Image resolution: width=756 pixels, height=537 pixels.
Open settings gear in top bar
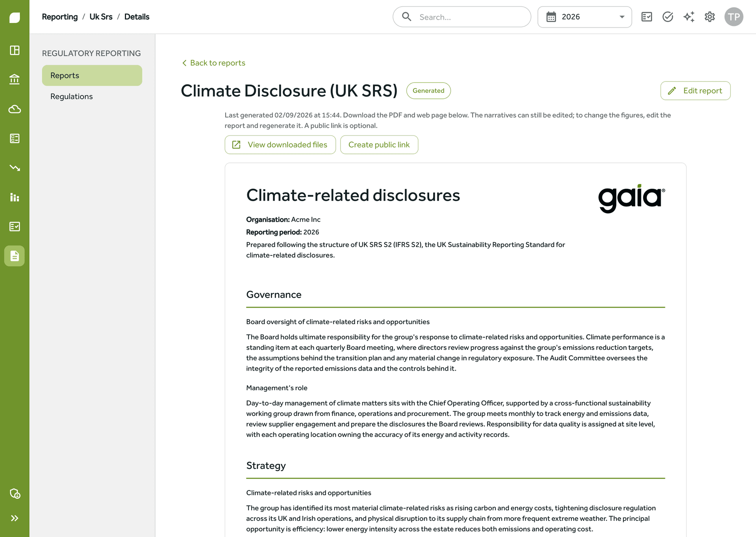[710, 17]
